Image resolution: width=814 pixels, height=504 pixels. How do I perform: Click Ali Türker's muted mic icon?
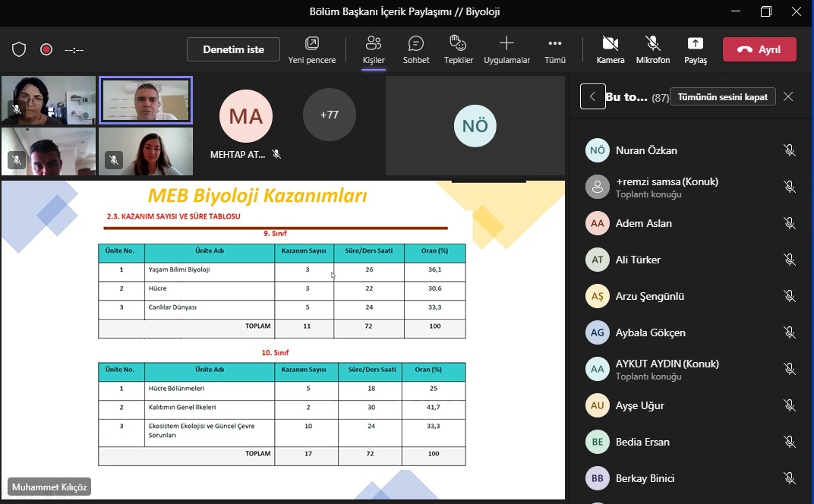click(x=790, y=260)
